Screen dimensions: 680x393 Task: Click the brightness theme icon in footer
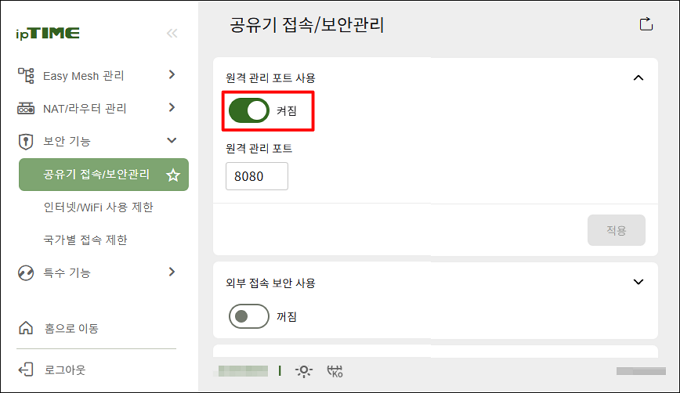click(304, 371)
